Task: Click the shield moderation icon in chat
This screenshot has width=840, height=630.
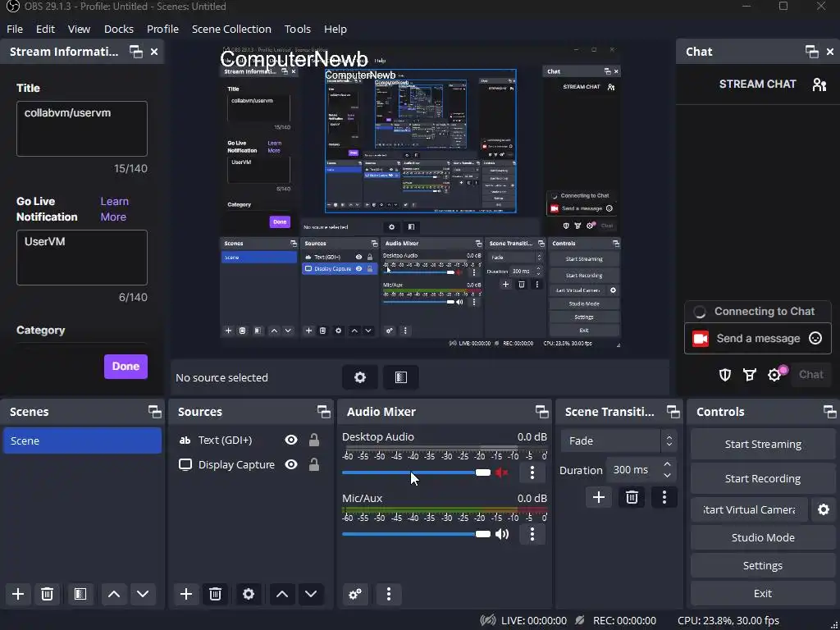Action: tap(725, 375)
